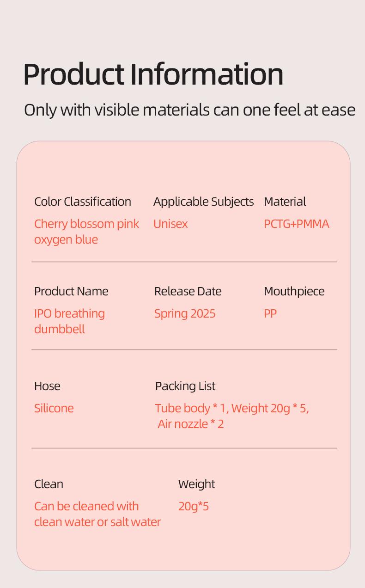
Task: Click the Color Classification label
Action: coord(83,202)
